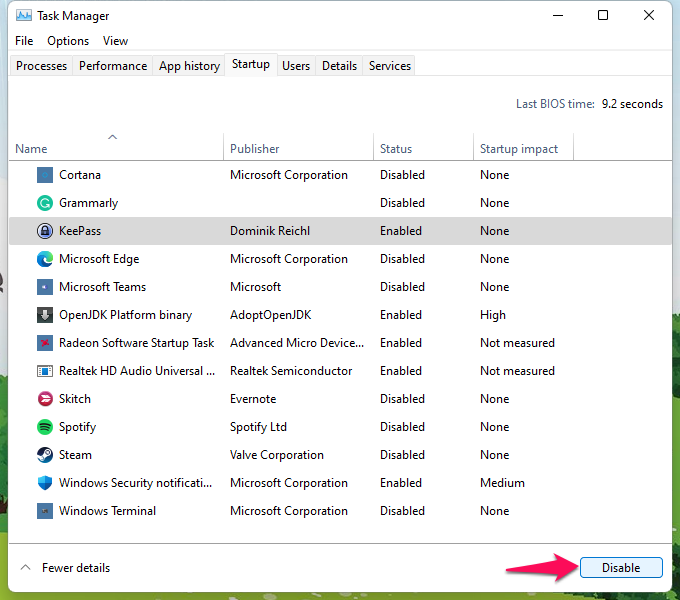This screenshot has height=600, width=680.
Task: Click the Last BIOS time label
Action: click(x=555, y=104)
